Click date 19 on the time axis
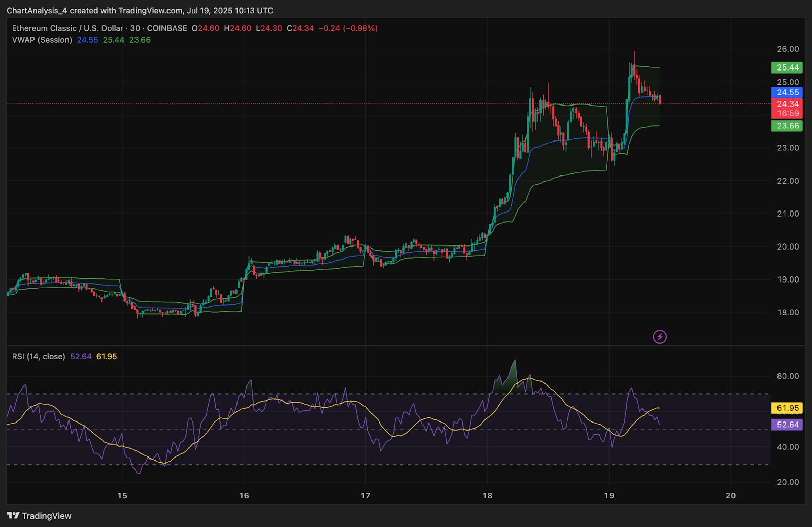The width and height of the screenshot is (812, 527). (x=609, y=496)
